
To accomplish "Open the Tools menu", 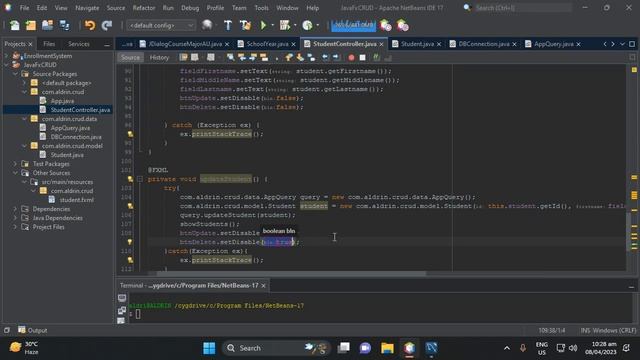I will pos(261,8).
